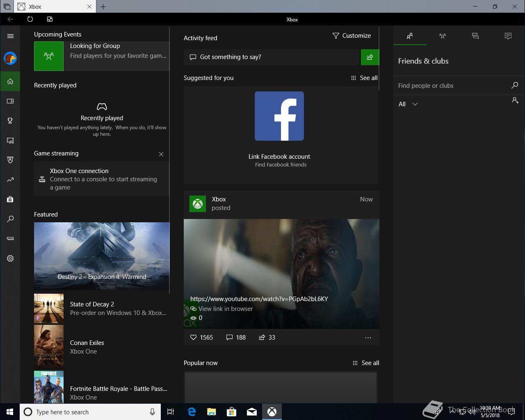
Task: Click the Got something to say box
Action: [272, 57]
